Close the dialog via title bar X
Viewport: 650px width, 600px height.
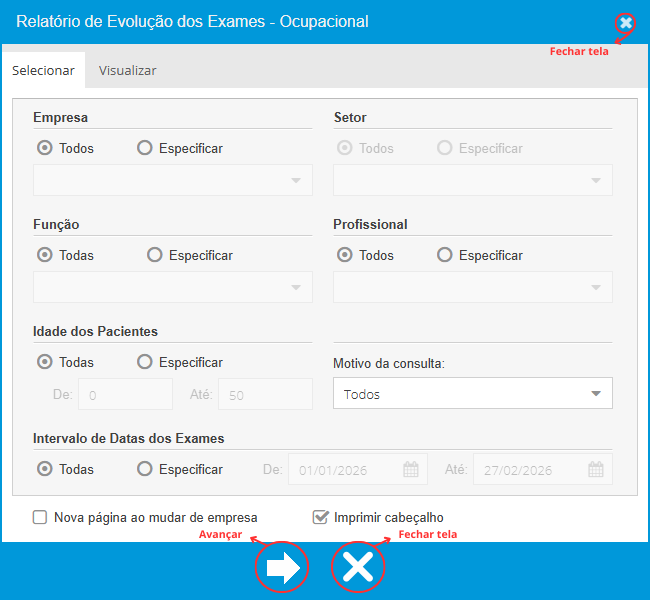[626, 22]
